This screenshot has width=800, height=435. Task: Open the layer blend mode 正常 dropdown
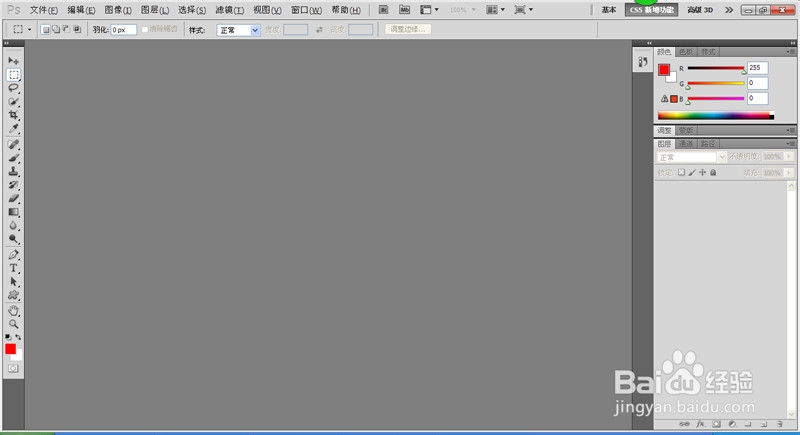691,157
